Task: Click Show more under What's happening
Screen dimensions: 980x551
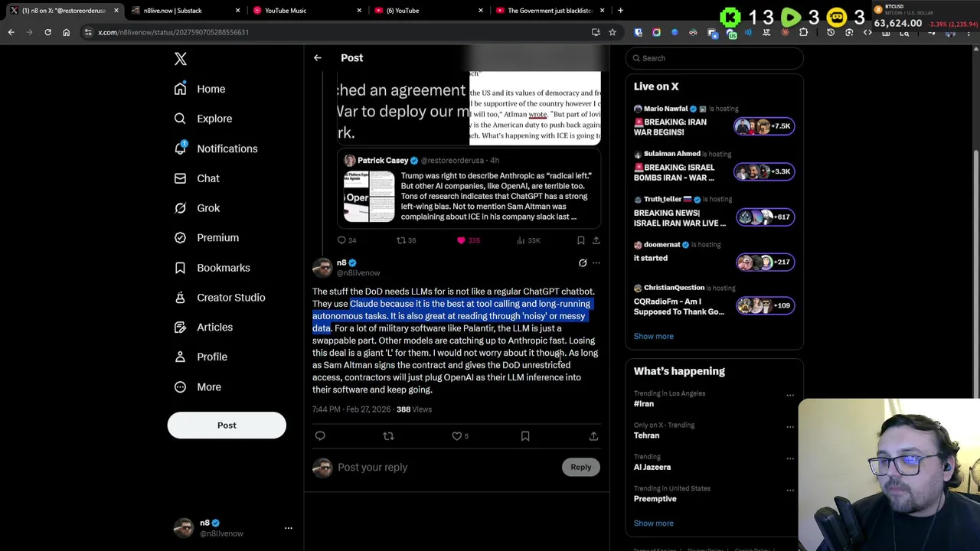Action: 654,523
